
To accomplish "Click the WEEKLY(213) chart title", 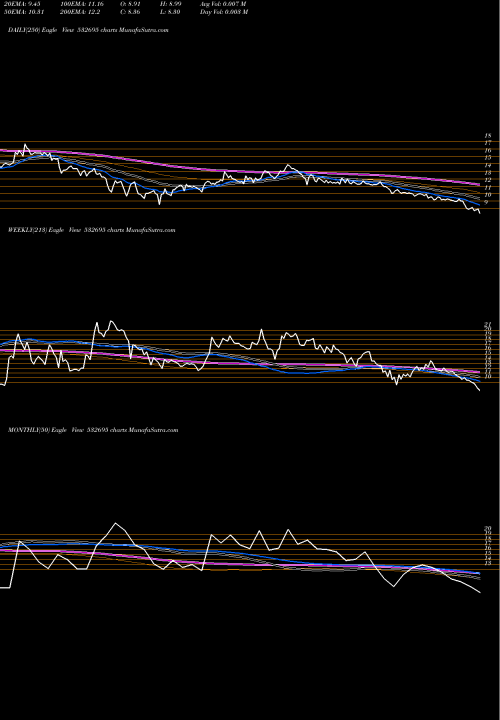I will coord(91,230).
